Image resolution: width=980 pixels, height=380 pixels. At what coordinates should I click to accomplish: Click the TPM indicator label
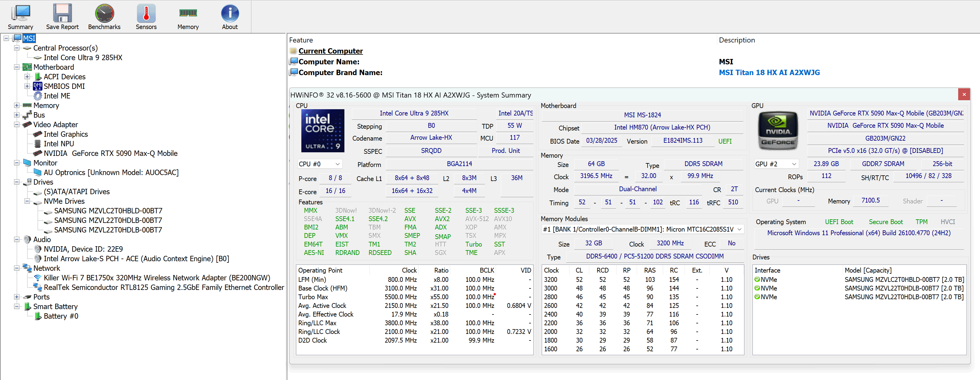click(921, 222)
